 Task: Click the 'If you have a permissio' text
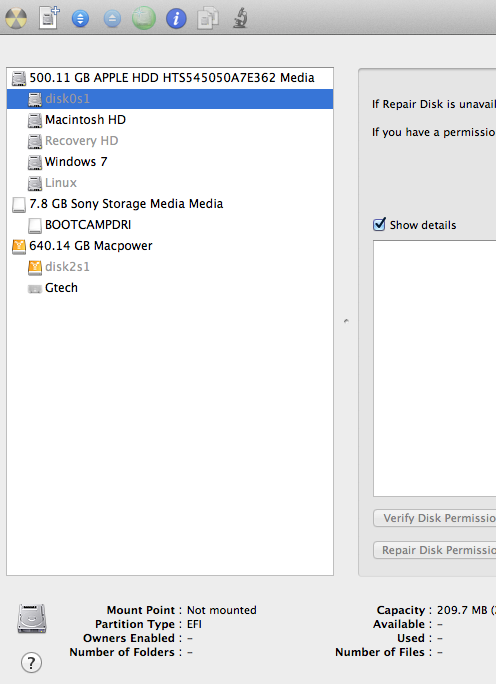[x=434, y=132]
